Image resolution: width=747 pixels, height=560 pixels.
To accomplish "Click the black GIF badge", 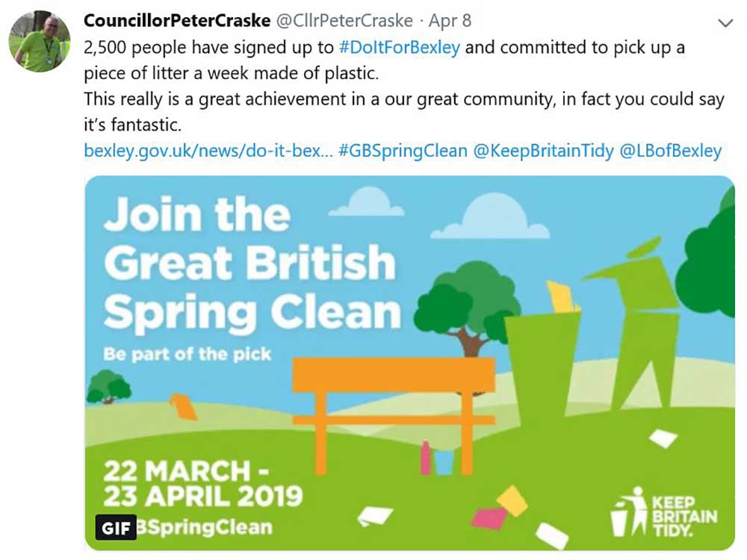I will [x=116, y=527].
